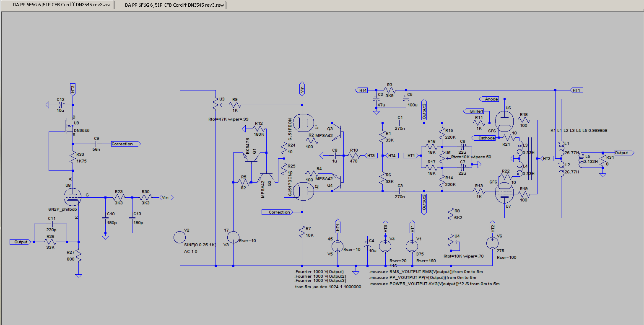Viewport: 644px width, 325px height.
Task: Click the Cathode net label
Action: 484,138
